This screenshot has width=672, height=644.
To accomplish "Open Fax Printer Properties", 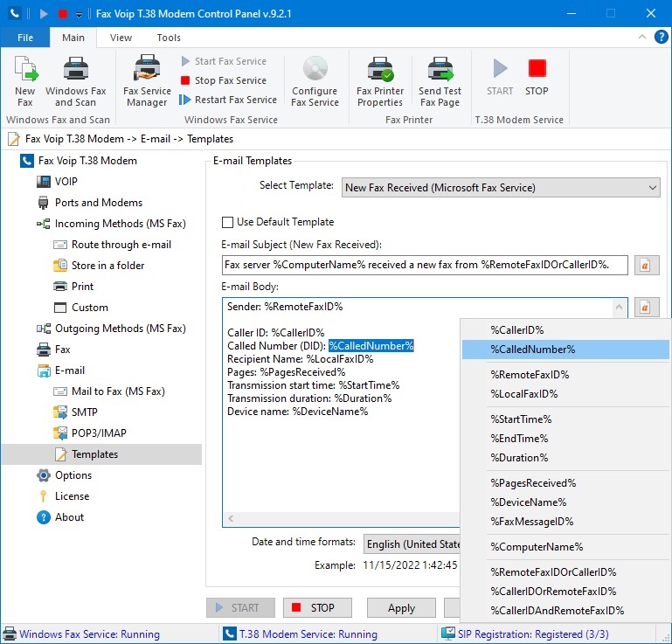I will 380,81.
